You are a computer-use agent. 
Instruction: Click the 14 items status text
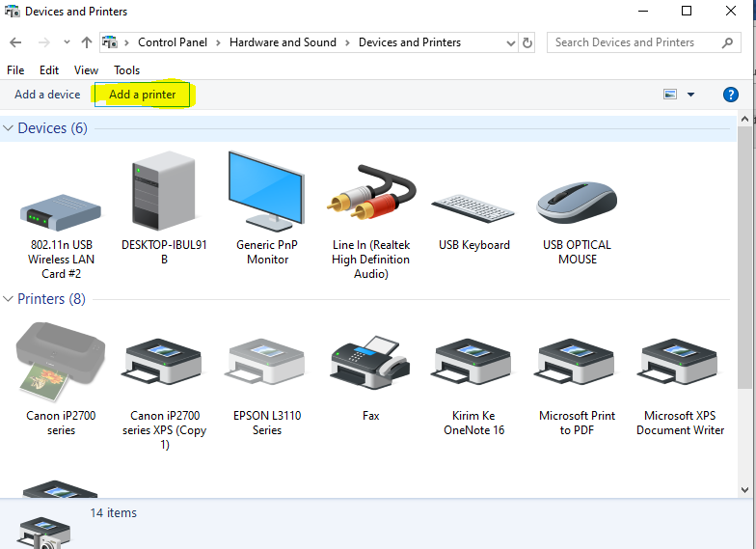point(114,513)
